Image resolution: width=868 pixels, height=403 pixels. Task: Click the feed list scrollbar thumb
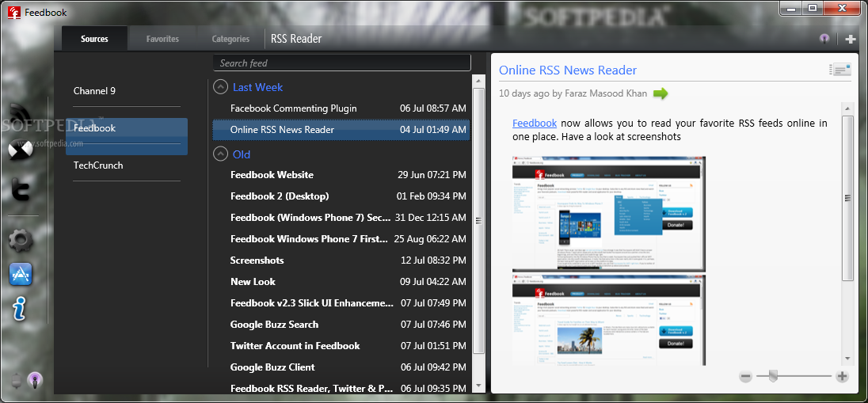coord(479,220)
